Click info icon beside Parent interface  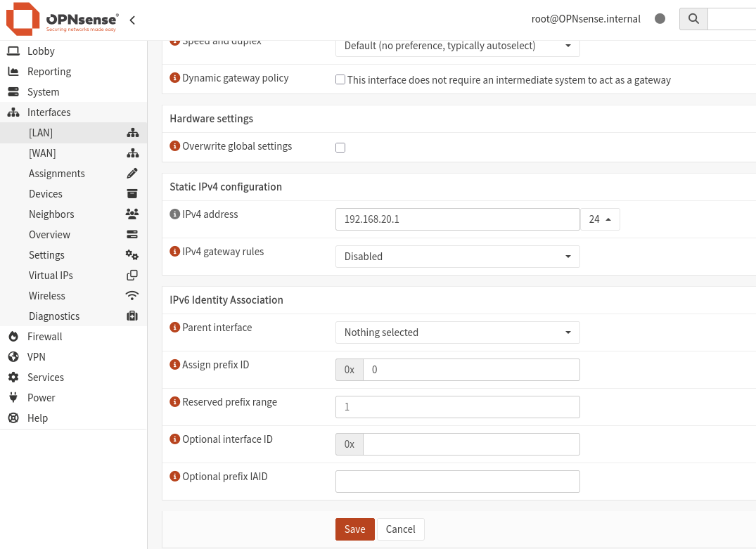tap(175, 328)
